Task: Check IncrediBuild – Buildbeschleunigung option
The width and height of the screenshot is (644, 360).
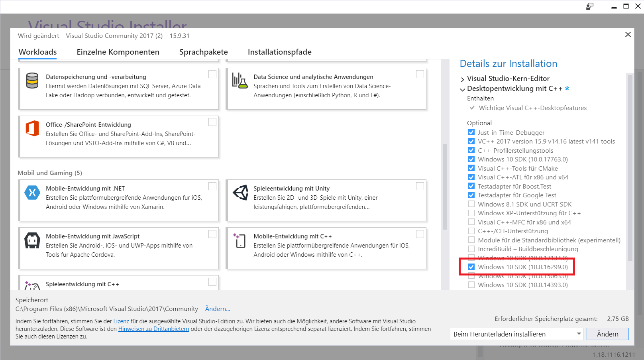Action: (x=471, y=249)
